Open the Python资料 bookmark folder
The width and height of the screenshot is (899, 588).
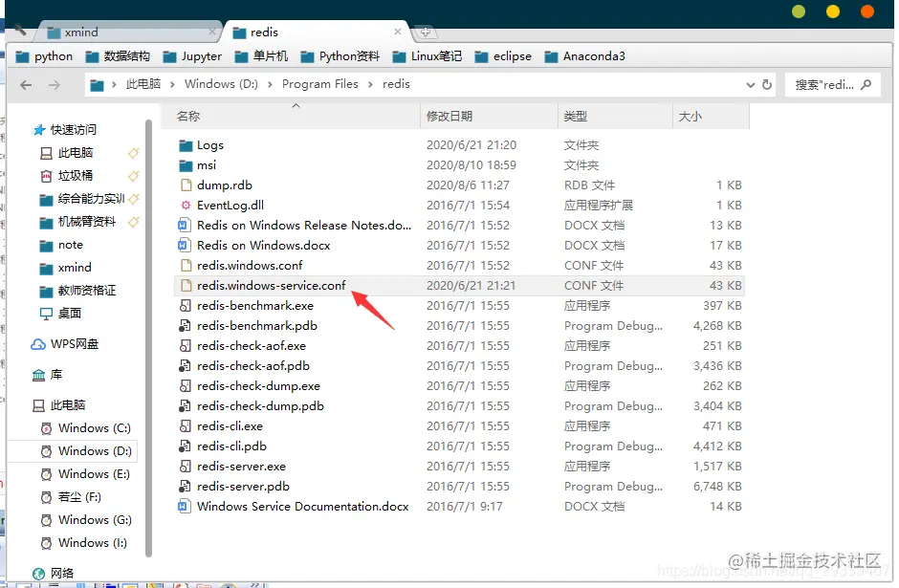click(x=340, y=56)
